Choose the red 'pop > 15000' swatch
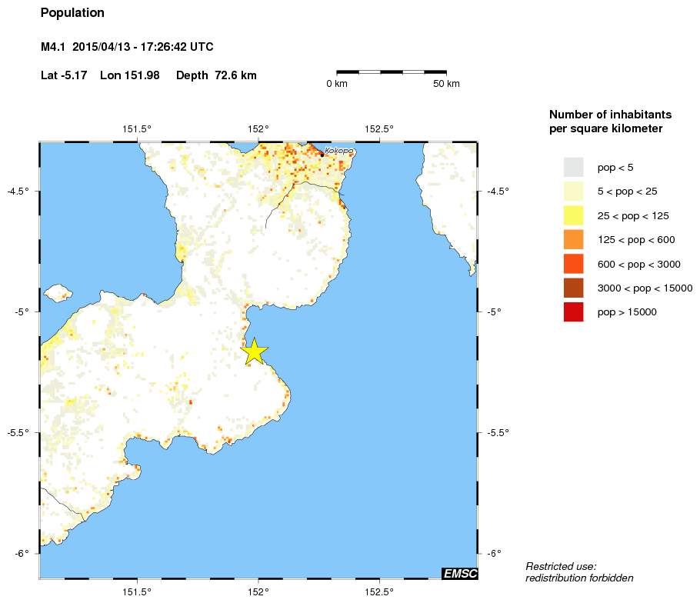700x603 pixels. (x=573, y=312)
